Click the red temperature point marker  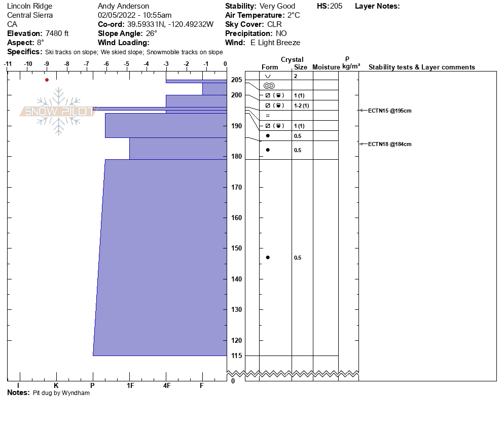pos(47,80)
